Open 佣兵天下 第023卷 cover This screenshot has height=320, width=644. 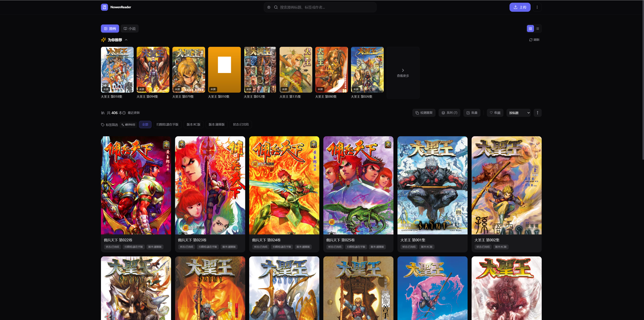coord(210,185)
